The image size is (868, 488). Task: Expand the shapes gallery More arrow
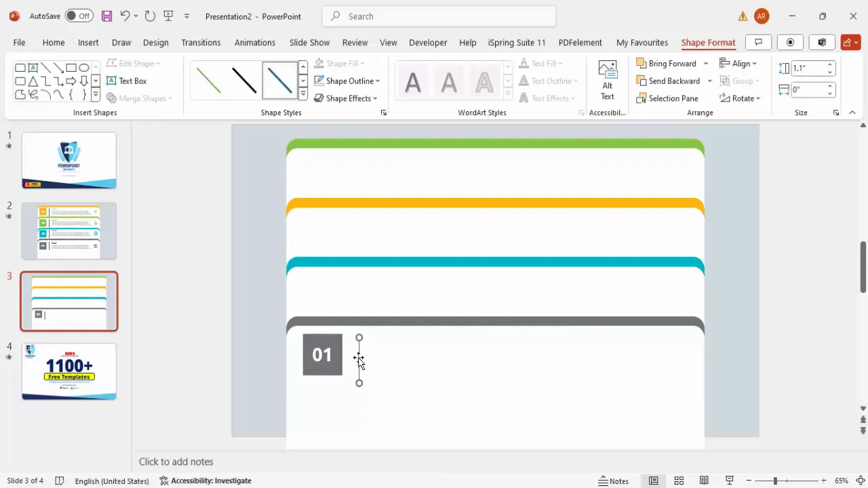[x=96, y=96]
